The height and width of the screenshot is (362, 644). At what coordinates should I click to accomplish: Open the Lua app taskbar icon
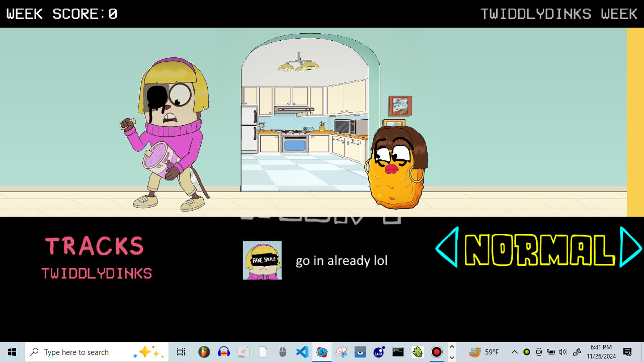tap(379, 352)
